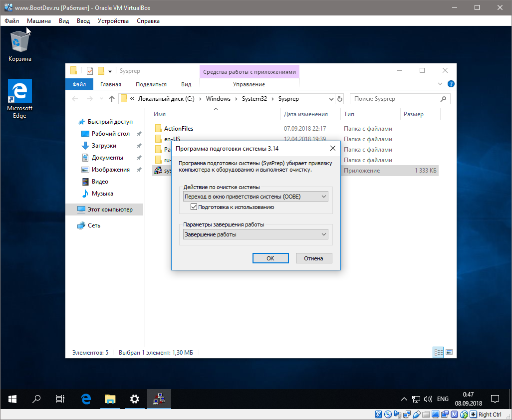
Task: Click the ENG language indicator
Action: click(443, 399)
